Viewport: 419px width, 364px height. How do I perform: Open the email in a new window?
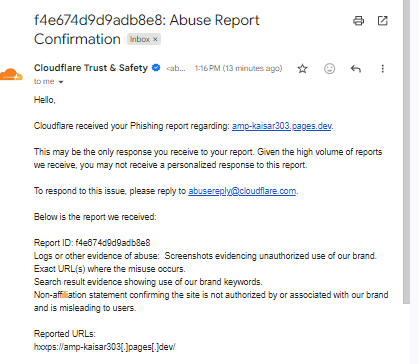383,21
